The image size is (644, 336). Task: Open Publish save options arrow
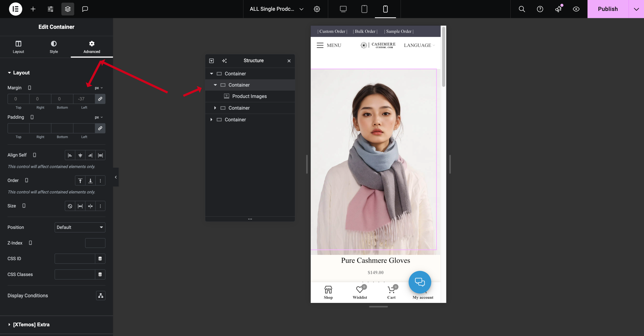point(636,9)
